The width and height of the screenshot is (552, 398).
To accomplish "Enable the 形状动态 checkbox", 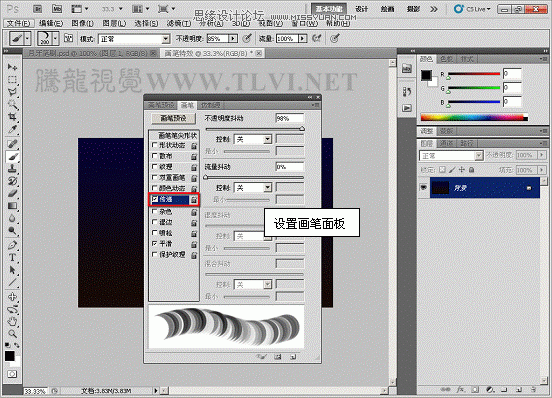I will pyautogui.click(x=155, y=145).
